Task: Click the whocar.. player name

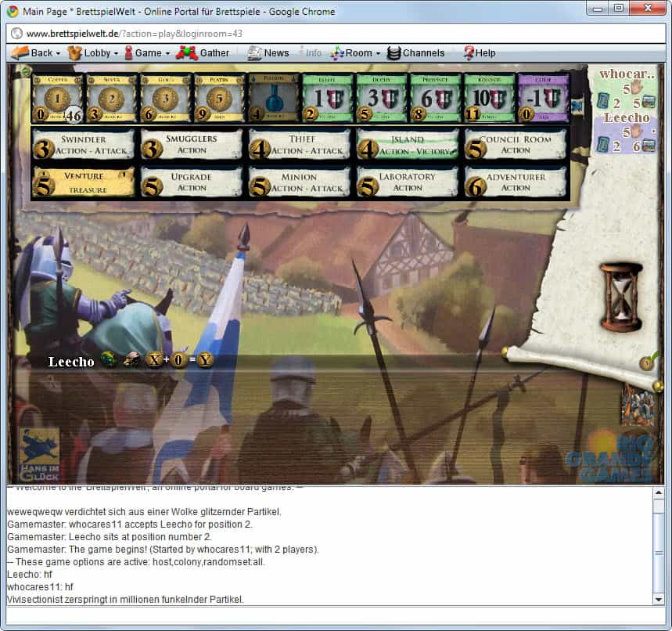Action: click(x=627, y=74)
